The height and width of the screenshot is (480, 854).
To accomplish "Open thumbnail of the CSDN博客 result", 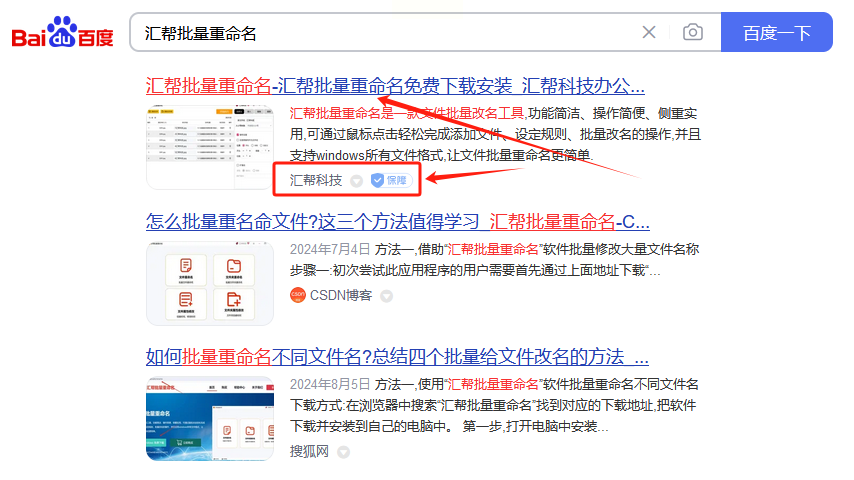I will (210, 283).
